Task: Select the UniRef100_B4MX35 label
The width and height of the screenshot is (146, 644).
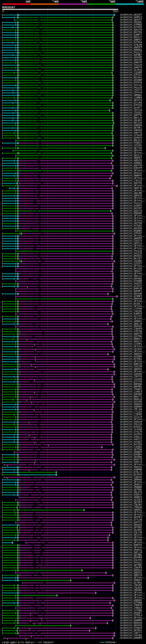Action: tap(131, 289)
